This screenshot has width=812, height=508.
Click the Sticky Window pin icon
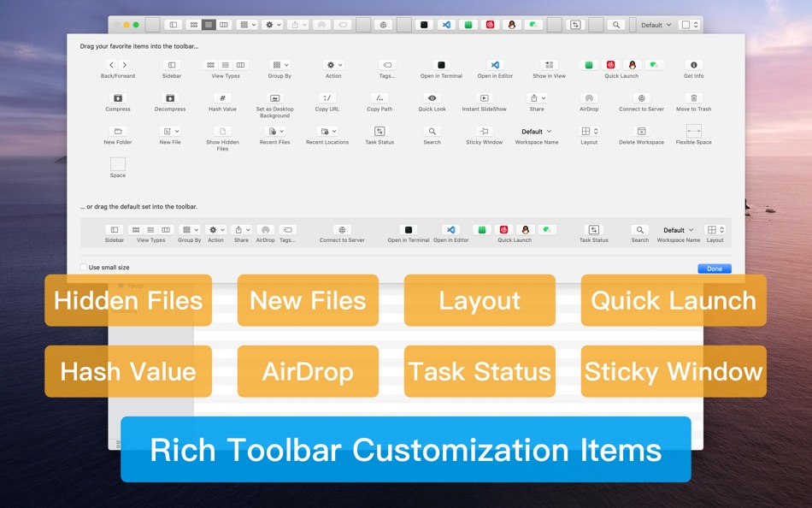click(x=484, y=131)
